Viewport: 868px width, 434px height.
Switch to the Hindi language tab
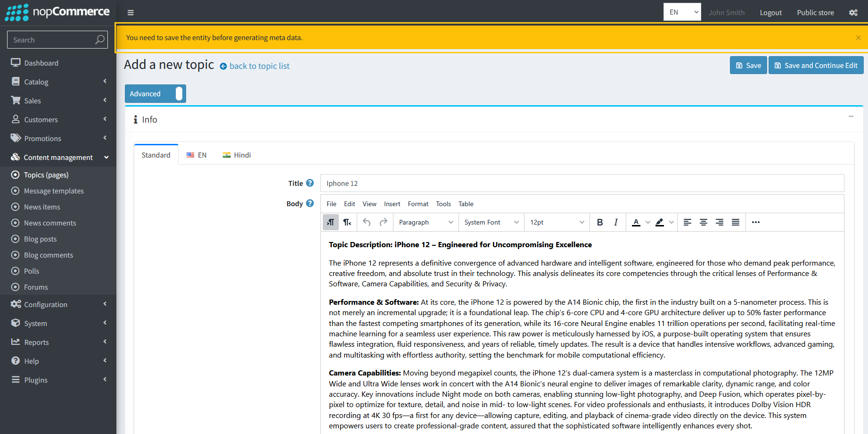[x=237, y=155]
